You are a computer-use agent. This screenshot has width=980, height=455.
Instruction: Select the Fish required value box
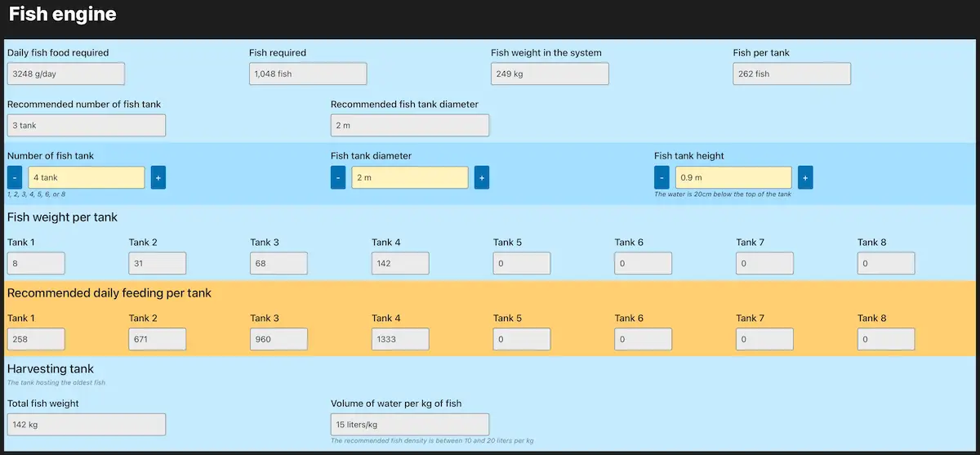point(308,74)
